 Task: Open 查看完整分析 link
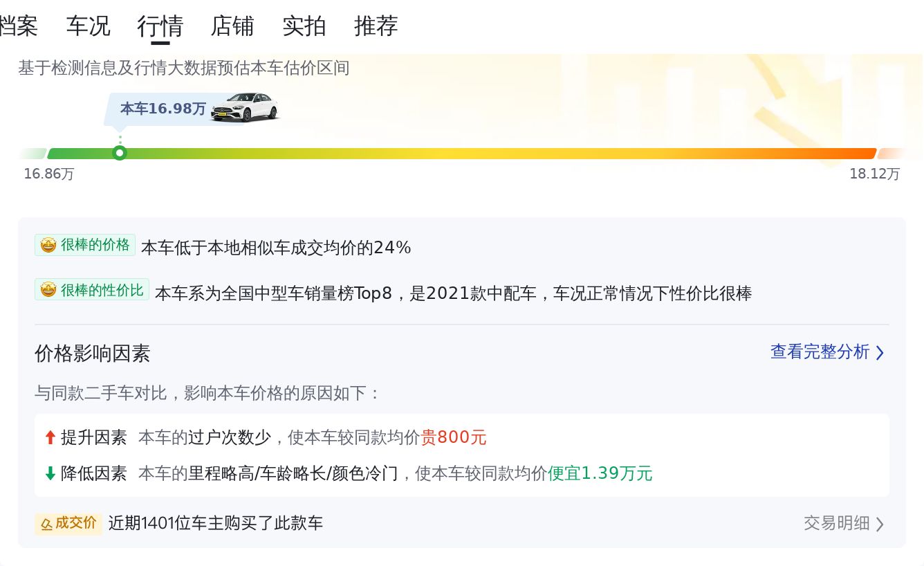(820, 352)
